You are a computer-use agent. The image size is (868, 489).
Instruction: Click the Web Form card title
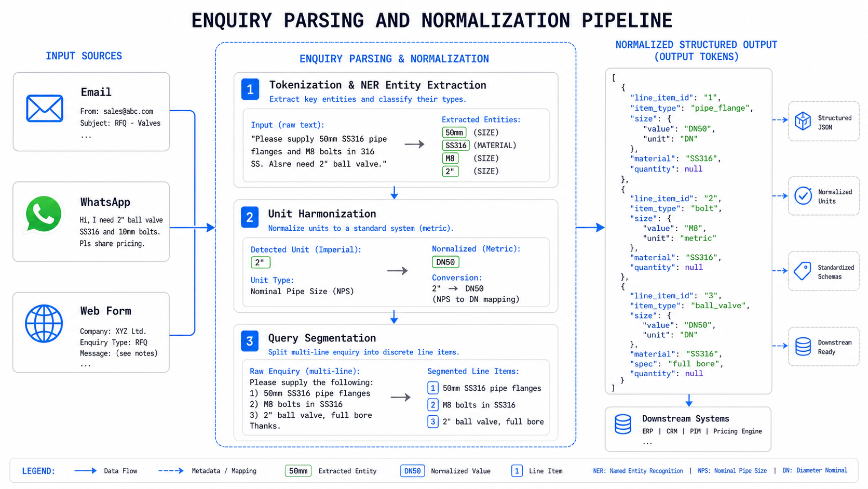[x=105, y=311]
